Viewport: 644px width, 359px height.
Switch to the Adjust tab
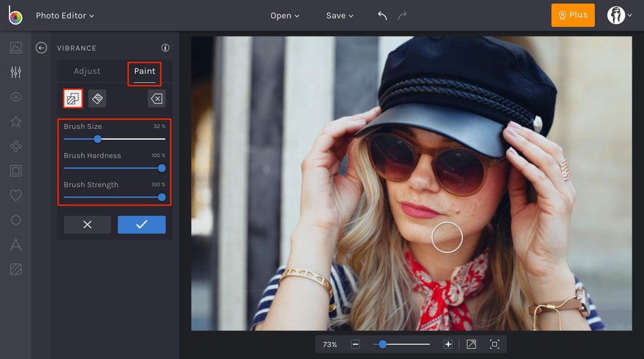point(87,71)
